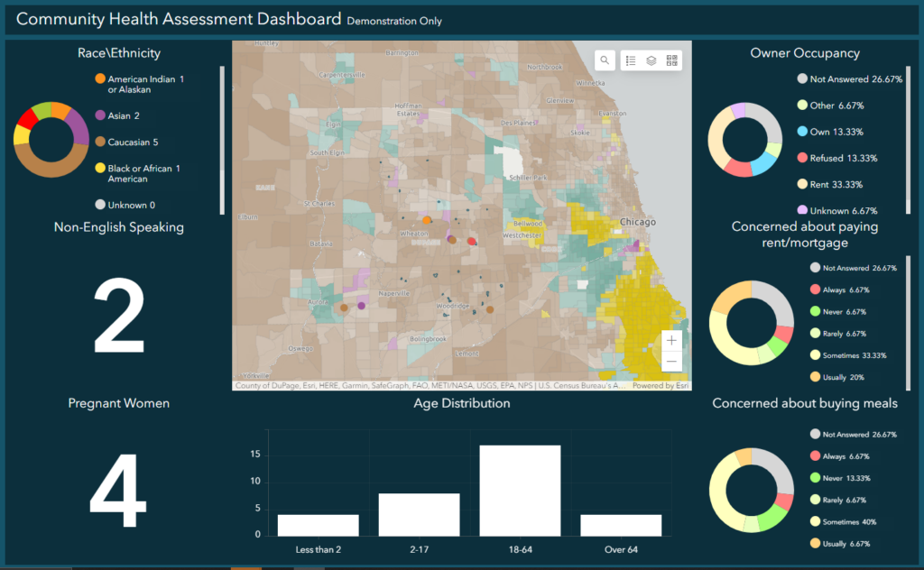Viewport: 924px width, 570px height.
Task: Click the Race/Ethnicity donut chart
Action: coord(51,140)
